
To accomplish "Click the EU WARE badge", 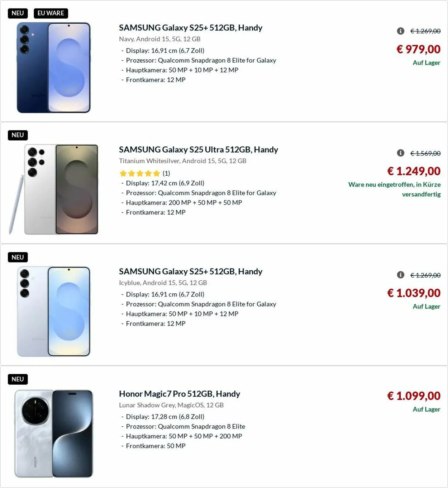I will (x=51, y=13).
